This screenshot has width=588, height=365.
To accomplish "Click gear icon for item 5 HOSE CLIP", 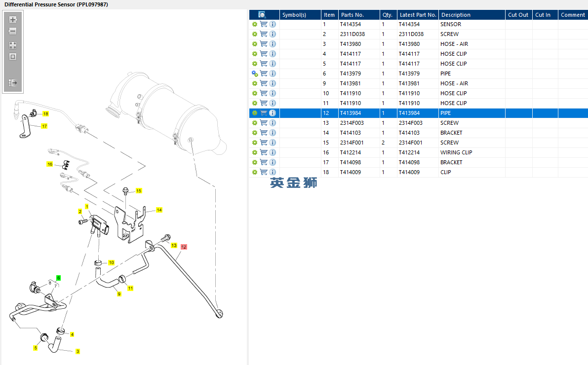I will [x=255, y=64].
